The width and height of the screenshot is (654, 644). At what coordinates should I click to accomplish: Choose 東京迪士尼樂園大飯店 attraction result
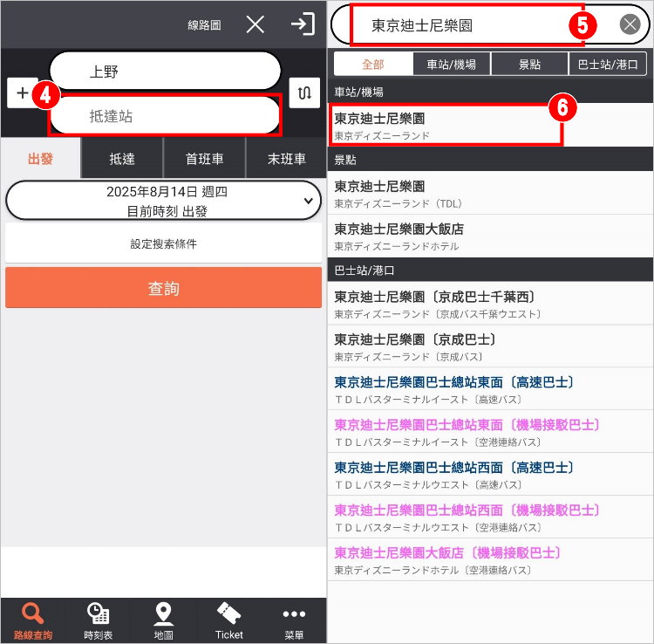(x=490, y=236)
